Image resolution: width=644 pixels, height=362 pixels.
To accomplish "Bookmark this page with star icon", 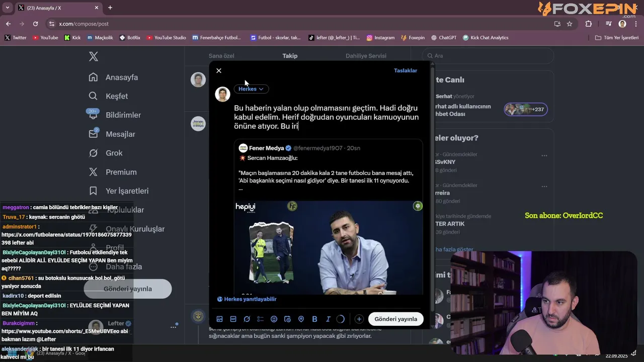I will tap(570, 24).
